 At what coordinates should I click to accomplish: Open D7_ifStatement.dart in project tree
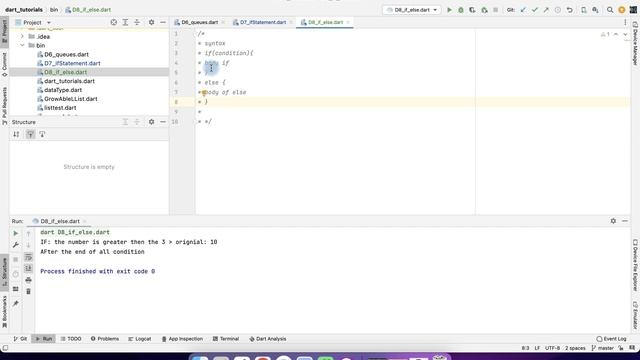coord(72,63)
